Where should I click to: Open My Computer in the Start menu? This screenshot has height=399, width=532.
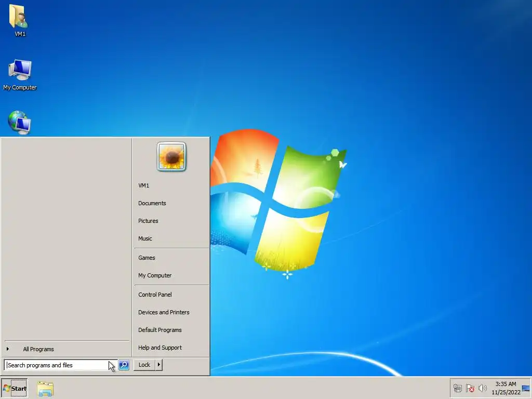[171, 275]
